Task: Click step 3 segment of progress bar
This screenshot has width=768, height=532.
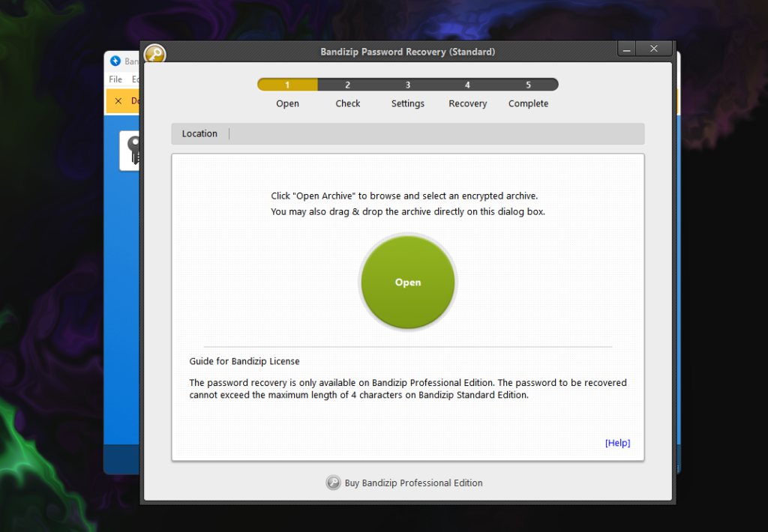Action: click(408, 85)
